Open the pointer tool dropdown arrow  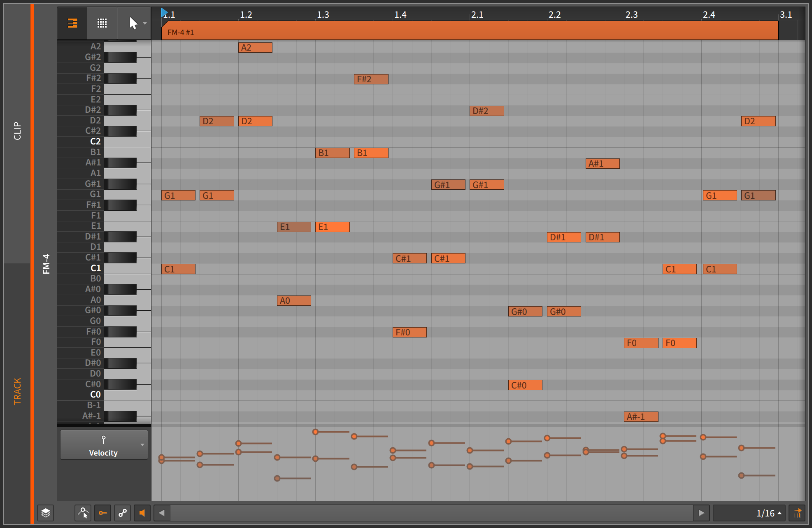[145, 23]
